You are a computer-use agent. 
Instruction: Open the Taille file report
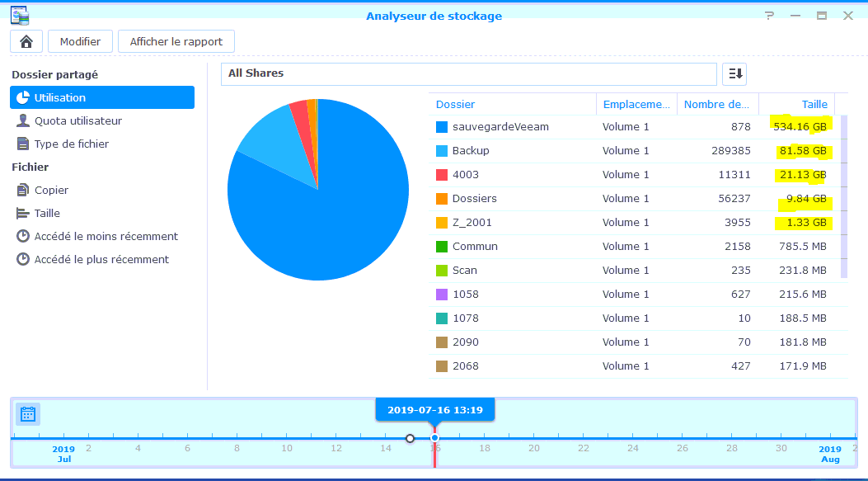102,214
